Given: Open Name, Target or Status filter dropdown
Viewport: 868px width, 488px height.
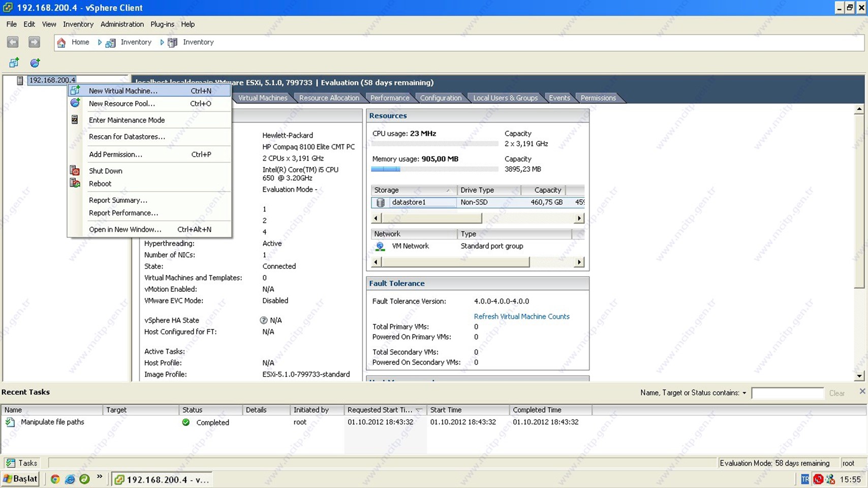Looking at the screenshot, I should pyautogui.click(x=744, y=393).
